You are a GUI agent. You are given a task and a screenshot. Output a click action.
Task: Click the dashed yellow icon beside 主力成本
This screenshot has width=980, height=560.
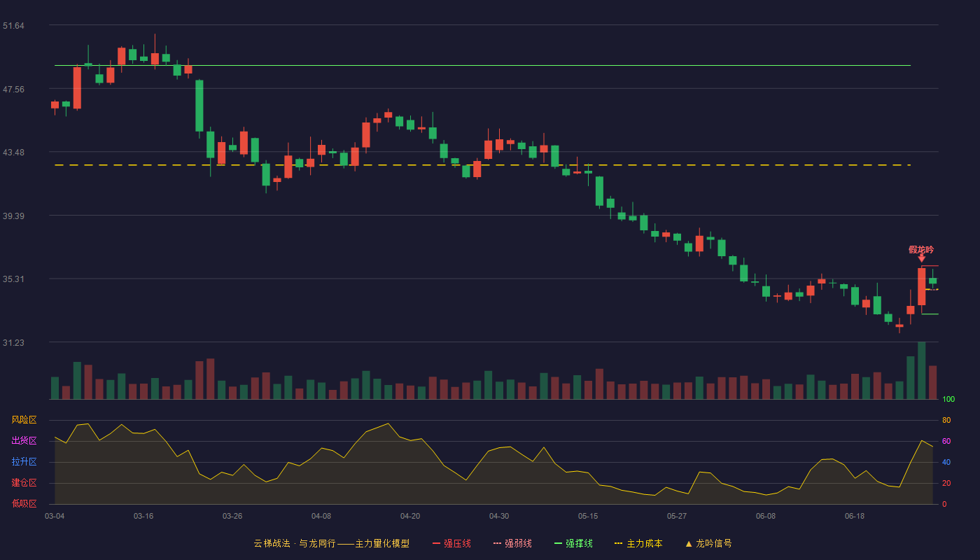coord(619,543)
